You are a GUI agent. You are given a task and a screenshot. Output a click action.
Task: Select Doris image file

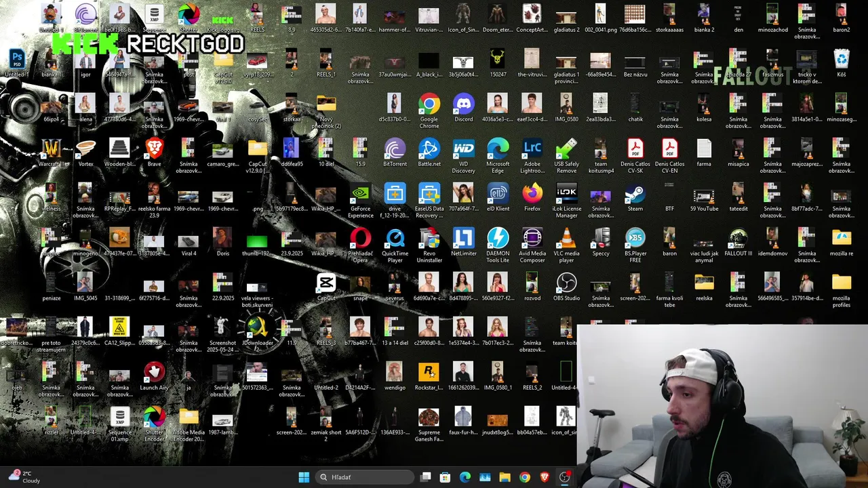[x=222, y=243]
